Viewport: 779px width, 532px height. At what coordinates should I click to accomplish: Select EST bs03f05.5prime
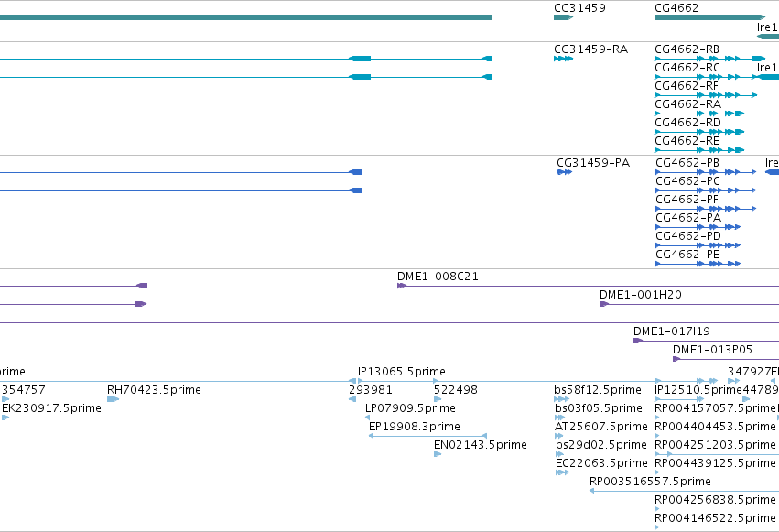pyautogui.click(x=599, y=408)
